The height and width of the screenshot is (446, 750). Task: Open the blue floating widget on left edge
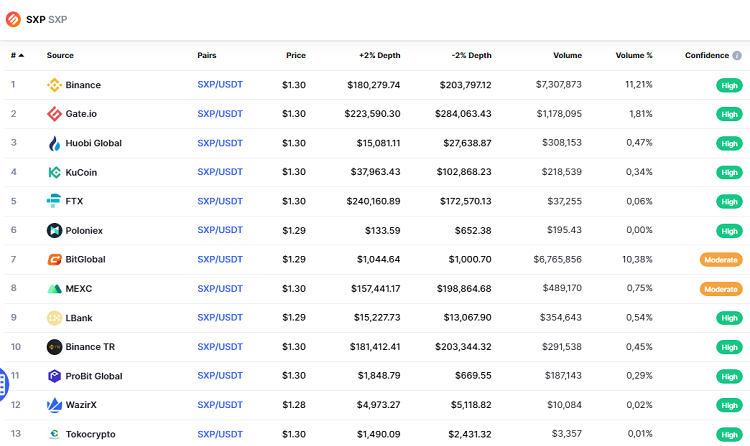tap(3, 384)
